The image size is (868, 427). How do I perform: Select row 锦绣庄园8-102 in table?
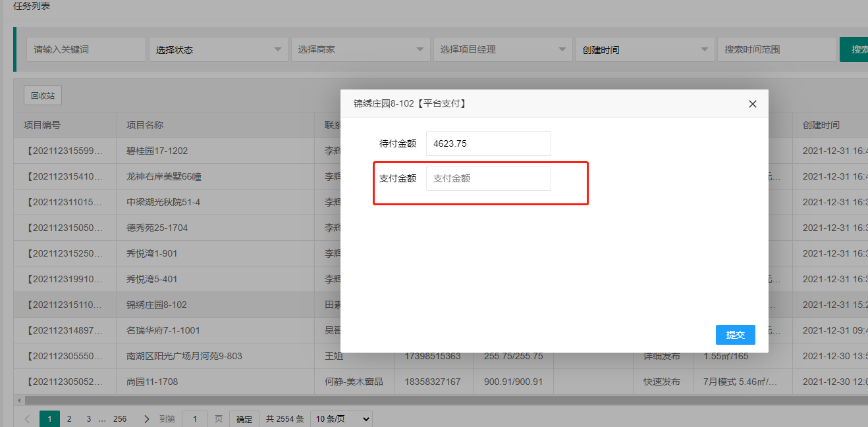point(157,305)
